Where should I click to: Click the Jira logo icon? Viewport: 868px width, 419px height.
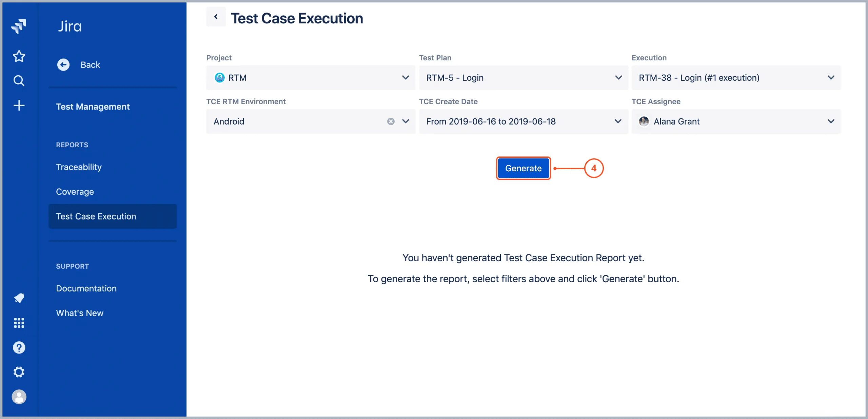click(19, 26)
